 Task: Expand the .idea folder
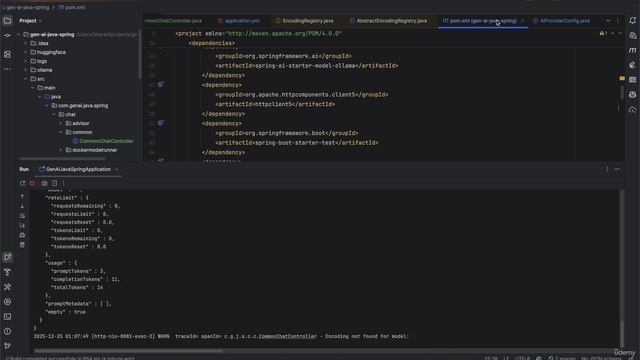coord(26,43)
